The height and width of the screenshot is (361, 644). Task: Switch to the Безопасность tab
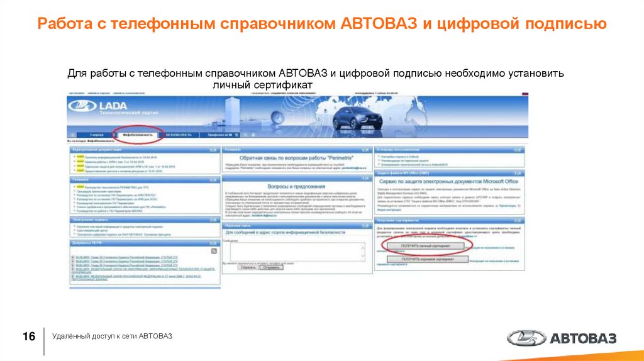click(179, 135)
